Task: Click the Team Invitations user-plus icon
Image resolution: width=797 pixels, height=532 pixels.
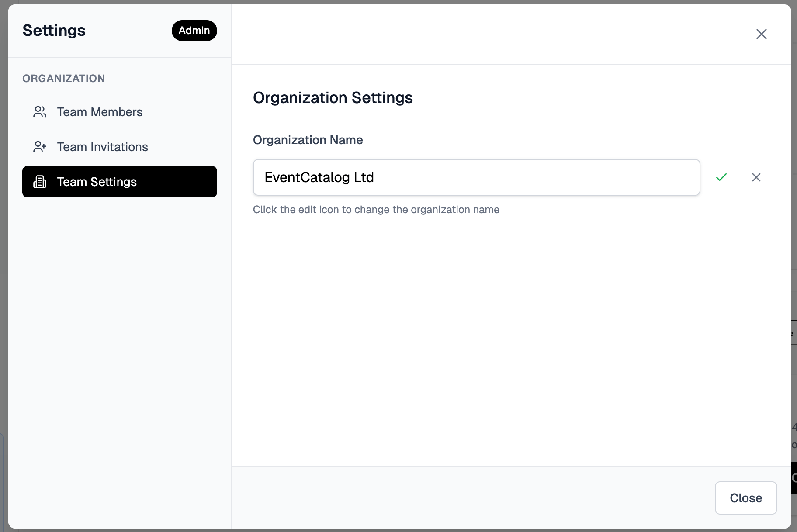Action: click(40, 147)
